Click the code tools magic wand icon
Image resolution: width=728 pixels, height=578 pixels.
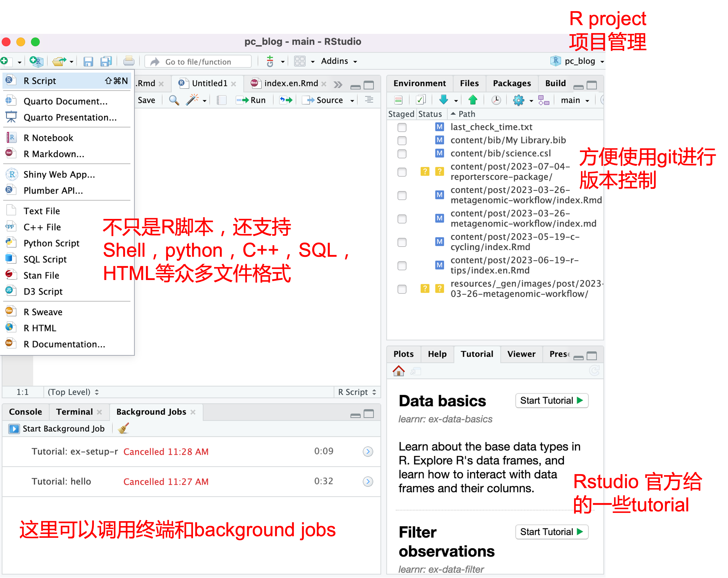pos(192,100)
